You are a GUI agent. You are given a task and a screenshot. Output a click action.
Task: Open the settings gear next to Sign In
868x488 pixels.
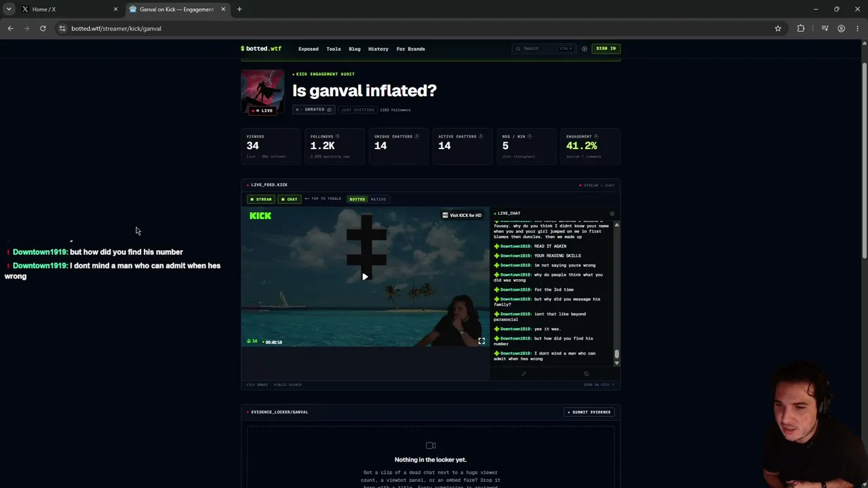584,49
